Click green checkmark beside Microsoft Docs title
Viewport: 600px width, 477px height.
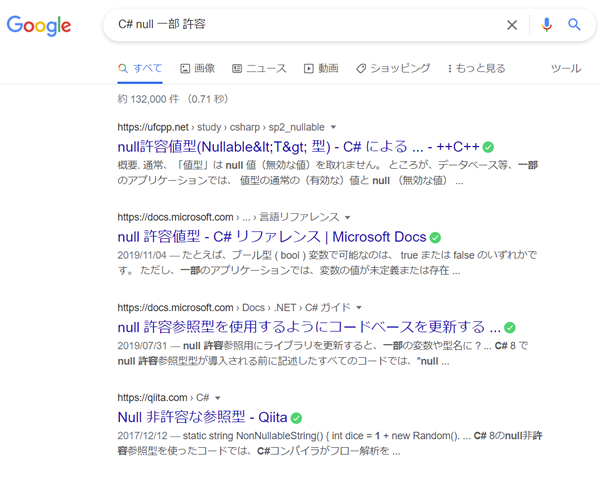pyautogui.click(x=435, y=238)
